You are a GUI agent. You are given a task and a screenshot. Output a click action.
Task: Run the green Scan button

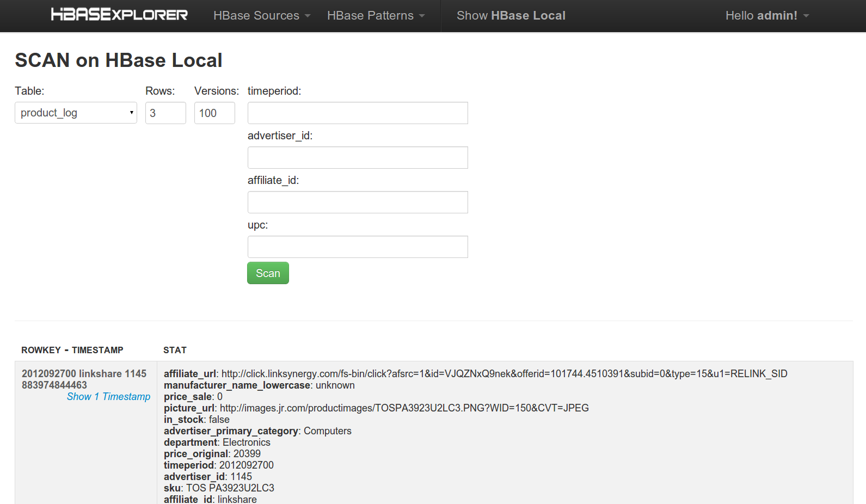[268, 273]
